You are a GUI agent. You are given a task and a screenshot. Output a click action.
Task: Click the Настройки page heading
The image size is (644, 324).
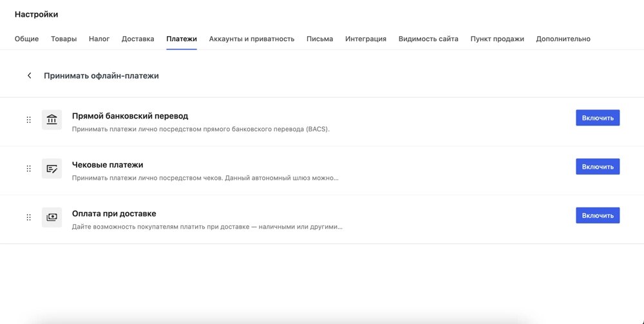pyautogui.click(x=37, y=14)
